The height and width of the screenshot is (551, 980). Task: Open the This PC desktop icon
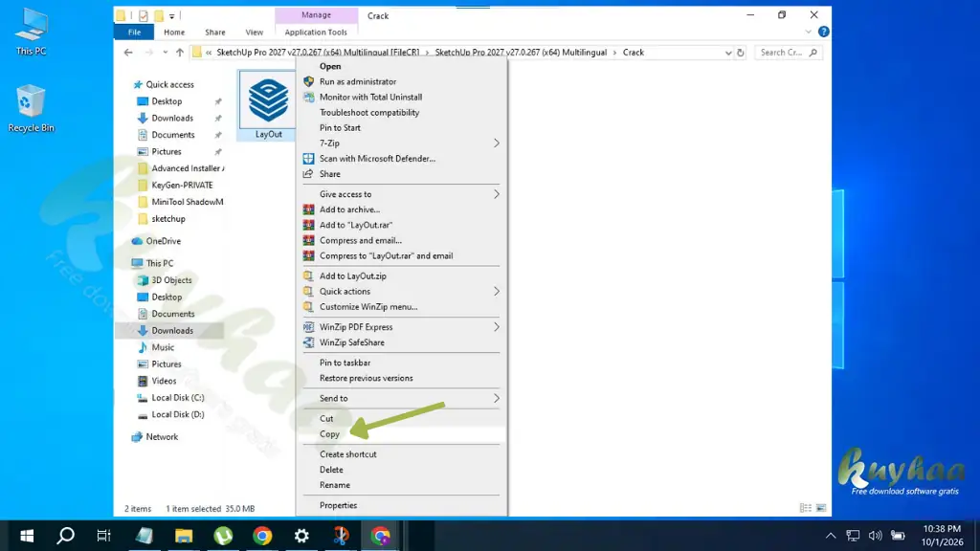tap(32, 33)
